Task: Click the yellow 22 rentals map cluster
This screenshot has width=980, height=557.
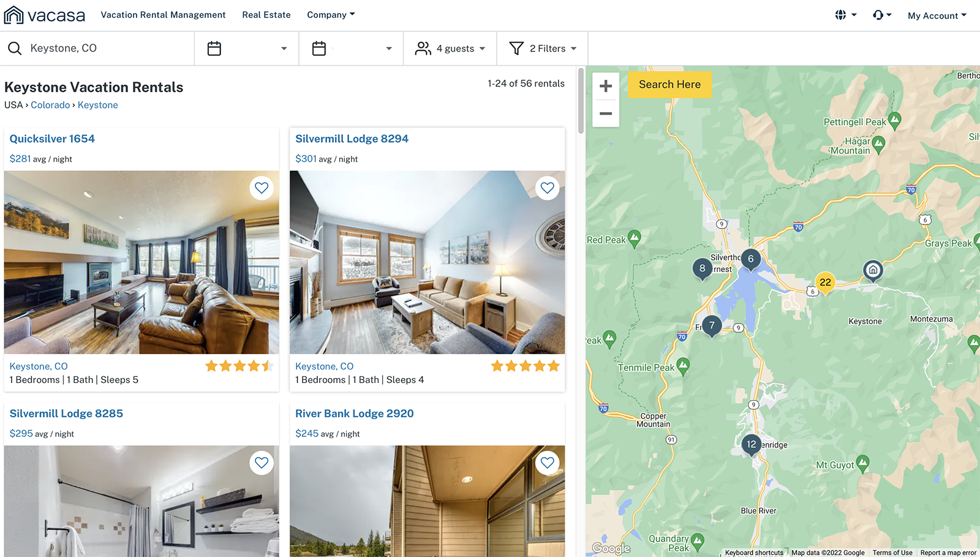Action: [x=825, y=282]
